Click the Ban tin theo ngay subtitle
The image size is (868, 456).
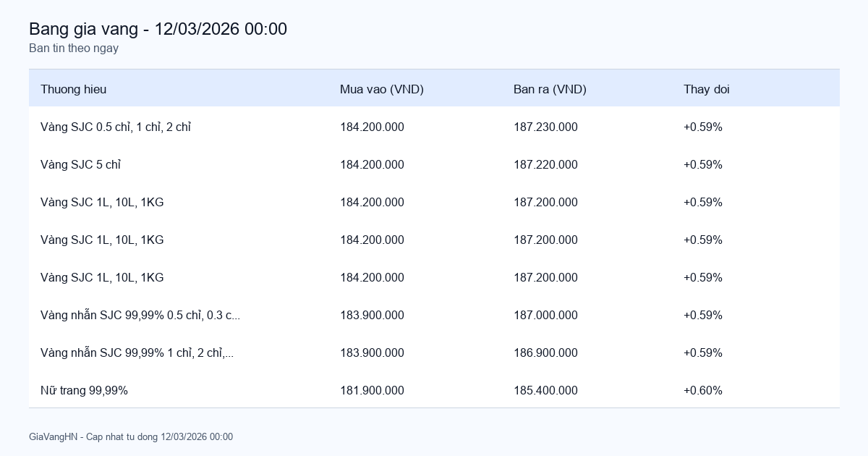point(74,48)
